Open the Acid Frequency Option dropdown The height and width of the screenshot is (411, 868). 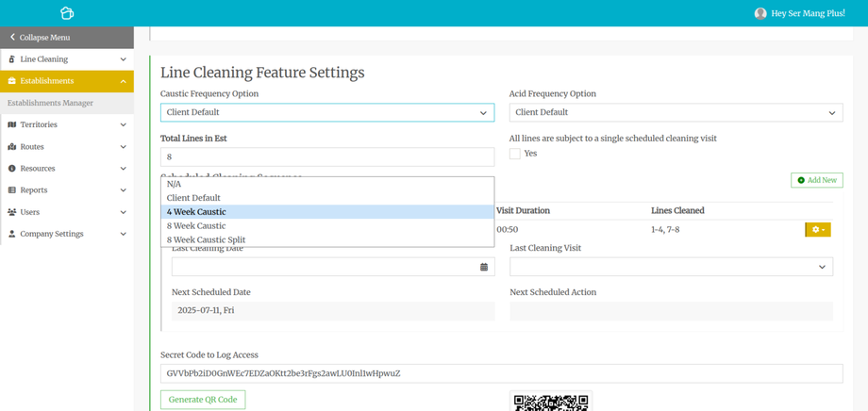[676, 112]
